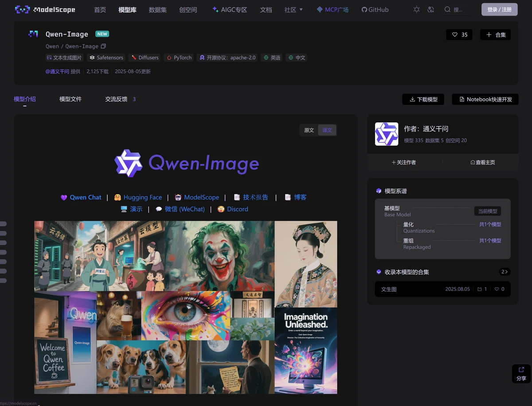This screenshot has height=406, width=532.
Task: Click the 文本生成图片 tag
Action: tap(64, 58)
